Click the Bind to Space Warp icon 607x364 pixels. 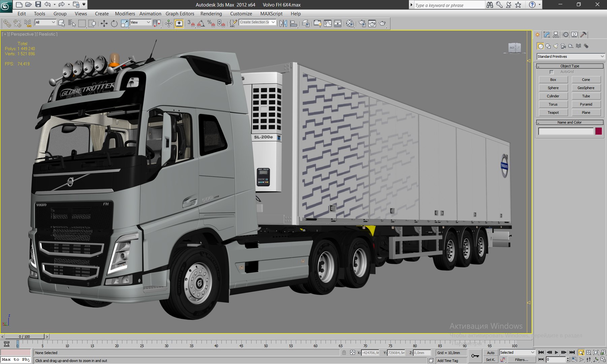[x=28, y=23]
